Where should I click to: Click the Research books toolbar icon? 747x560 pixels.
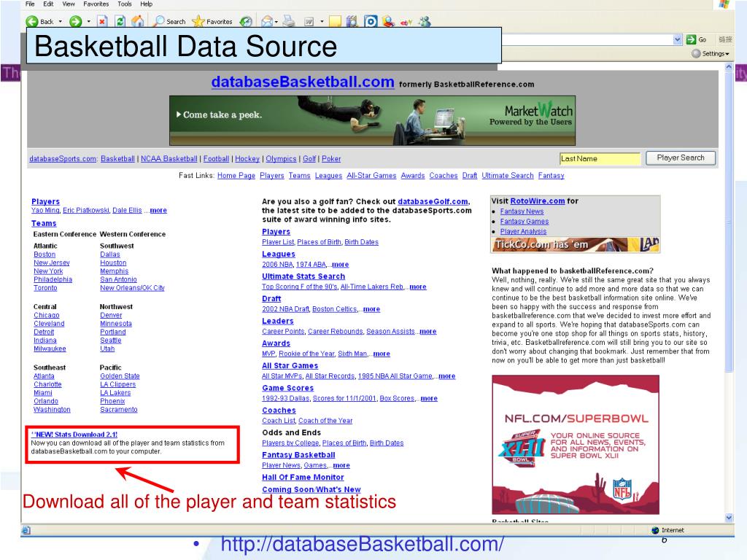coord(352,21)
